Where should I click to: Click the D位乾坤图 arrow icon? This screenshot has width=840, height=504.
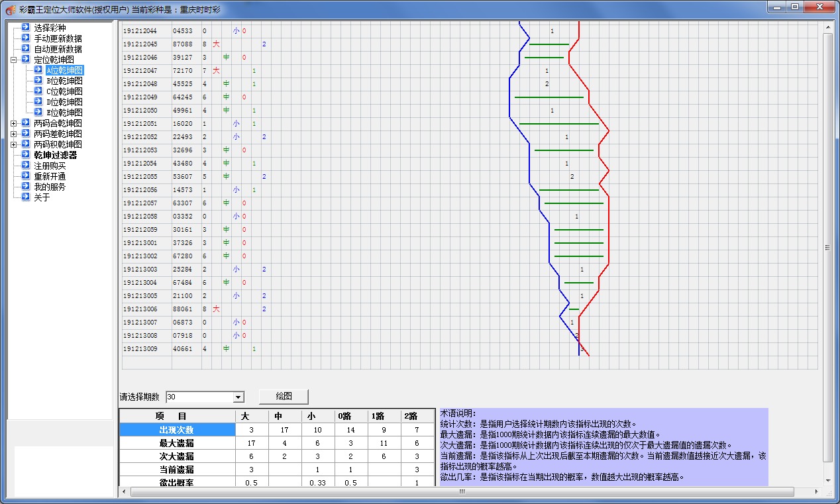pos(38,102)
